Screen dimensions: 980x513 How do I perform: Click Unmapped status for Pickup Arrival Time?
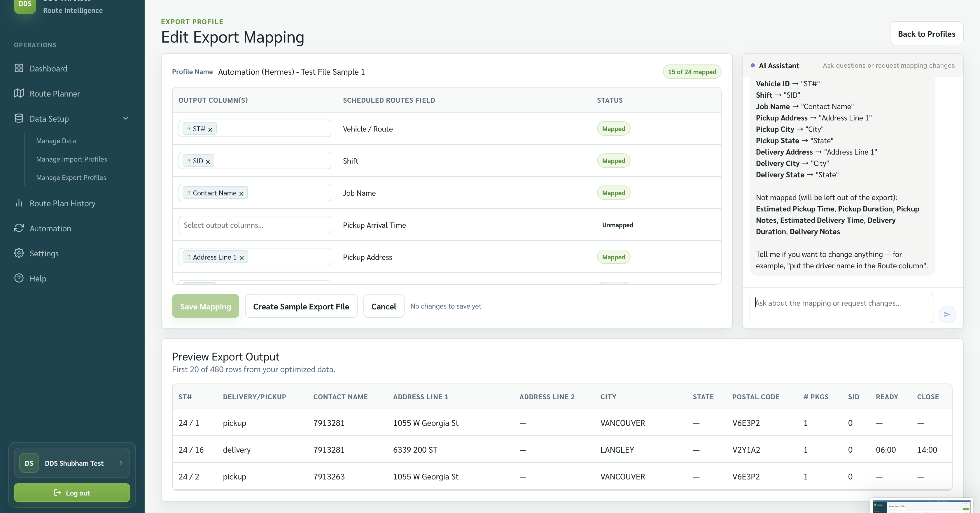tap(617, 225)
